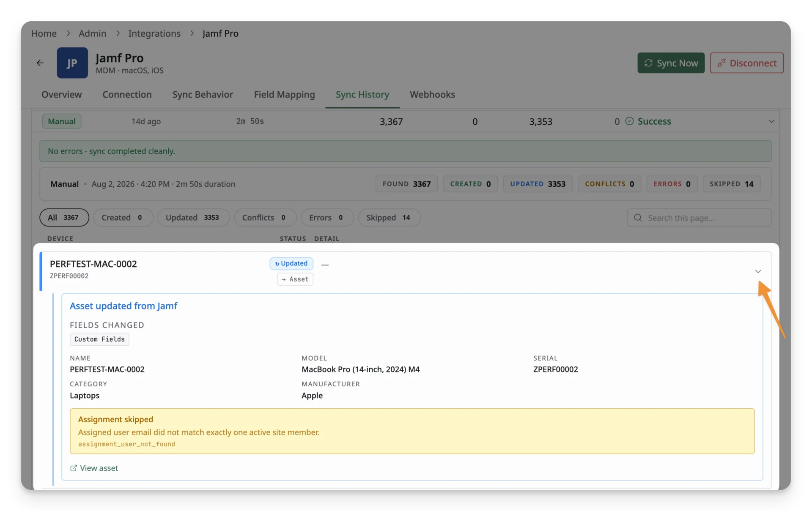
Task: Click the Assignment skipped warning title
Action: tap(115, 419)
